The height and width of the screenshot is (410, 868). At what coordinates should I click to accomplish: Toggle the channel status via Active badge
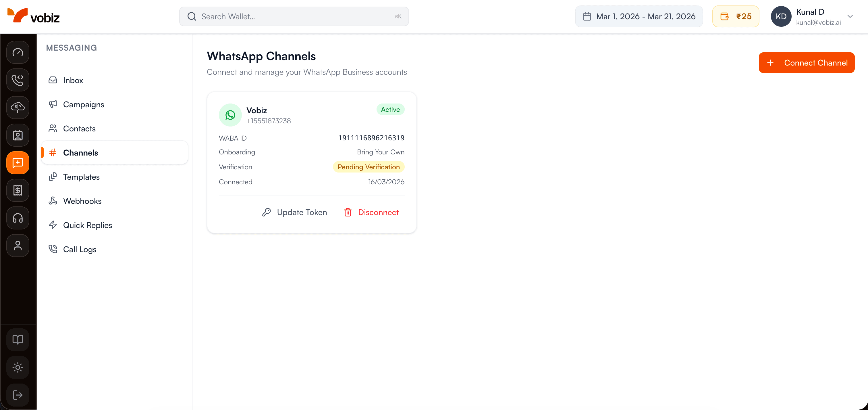(x=390, y=109)
